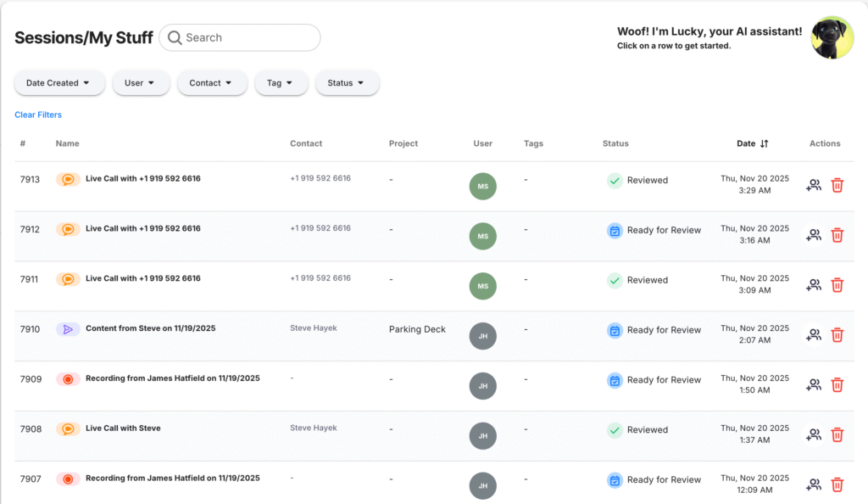This screenshot has height=504, width=868.
Task: Click the Clear Filters link
Action: click(38, 115)
